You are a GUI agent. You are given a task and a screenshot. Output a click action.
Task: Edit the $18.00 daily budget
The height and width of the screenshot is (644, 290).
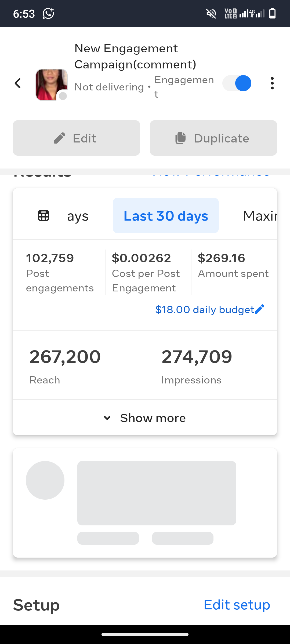tap(205, 309)
